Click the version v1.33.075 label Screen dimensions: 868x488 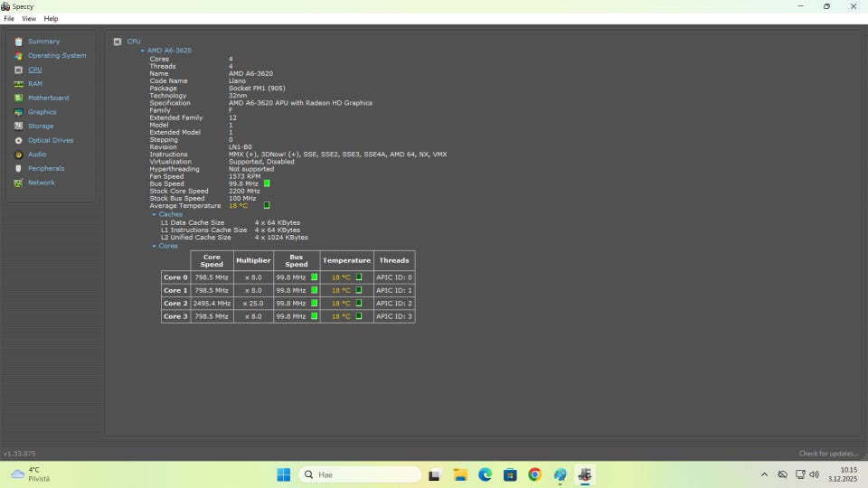coord(19,453)
